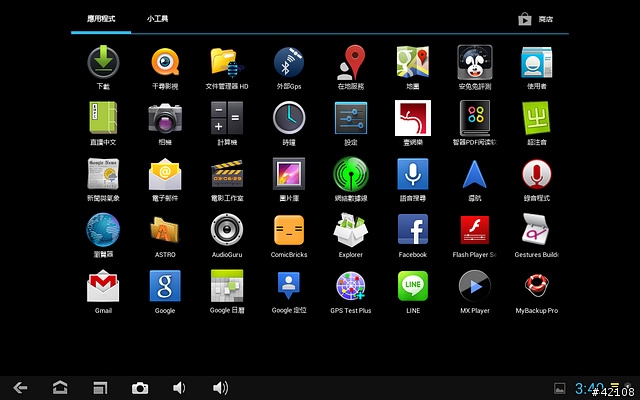640x400 pixels.
Task: Open the Play Store shop button
Action: (x=535, y=19)
